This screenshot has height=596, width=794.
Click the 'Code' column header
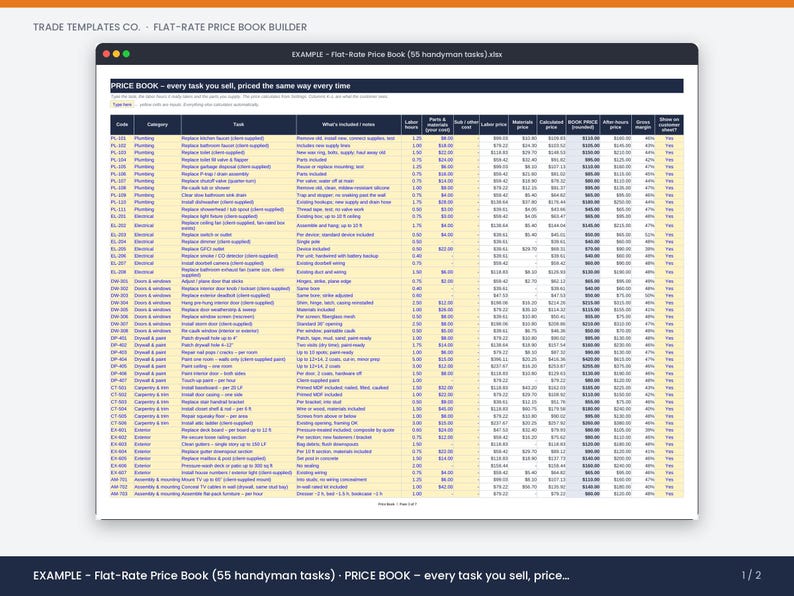[122, 125]
